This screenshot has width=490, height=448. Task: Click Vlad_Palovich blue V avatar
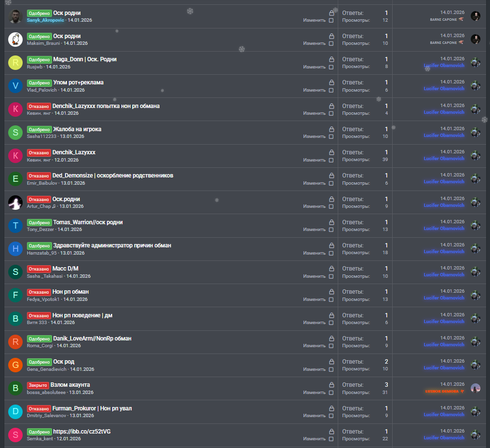click(15, 86)
